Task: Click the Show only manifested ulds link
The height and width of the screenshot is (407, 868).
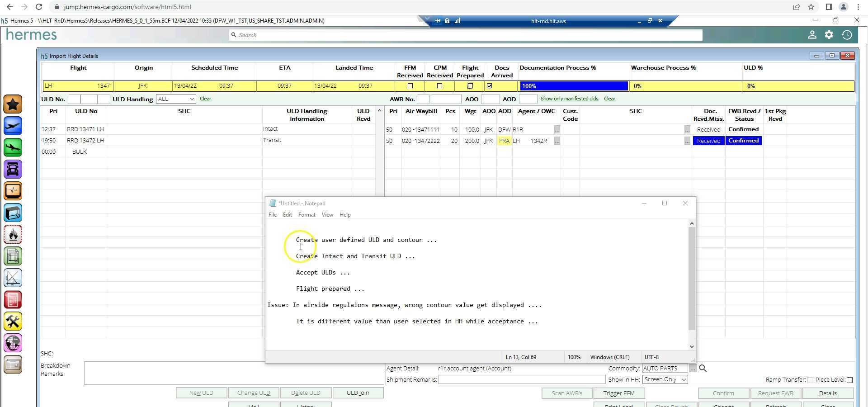Action: click(569, 99)
